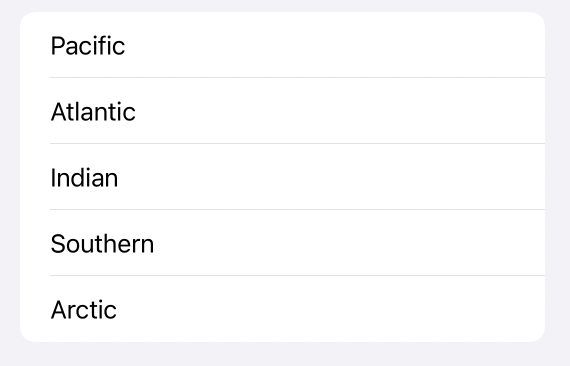Open the Pacific item
570x366 pixels.
(x=282, y=45)
